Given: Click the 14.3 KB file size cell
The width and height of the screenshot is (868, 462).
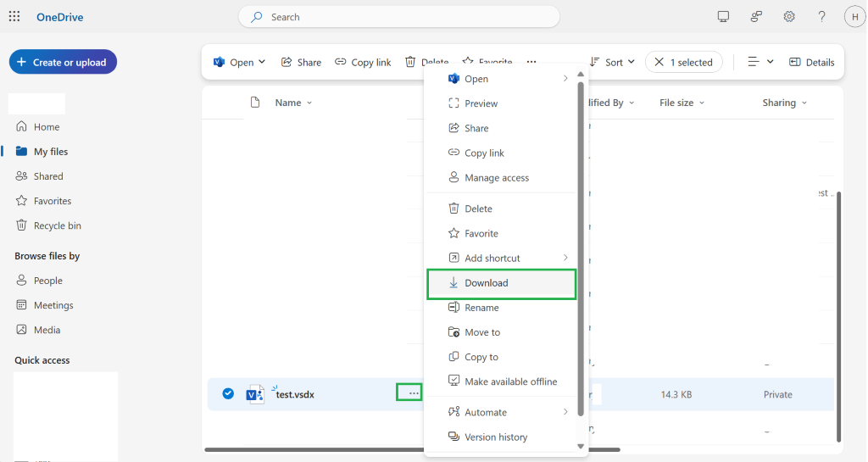Looking at the screenshot, I should point(676,394).
